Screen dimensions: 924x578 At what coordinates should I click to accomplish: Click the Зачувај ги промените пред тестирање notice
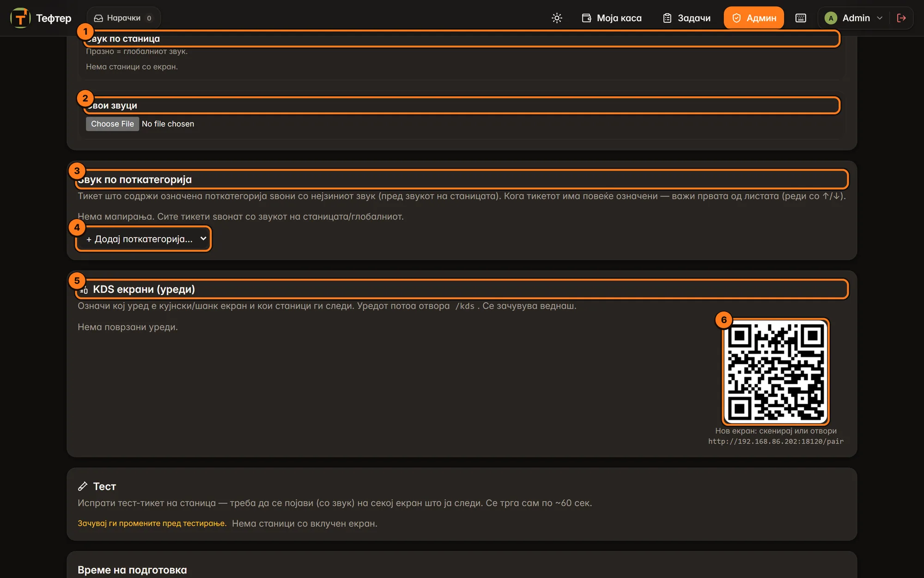[152, 523]
